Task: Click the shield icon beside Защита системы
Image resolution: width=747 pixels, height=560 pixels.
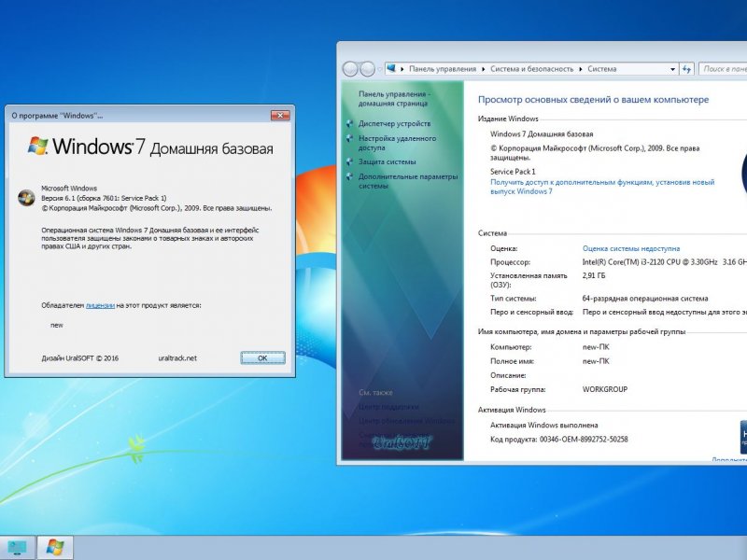Action: pos(349,161)
